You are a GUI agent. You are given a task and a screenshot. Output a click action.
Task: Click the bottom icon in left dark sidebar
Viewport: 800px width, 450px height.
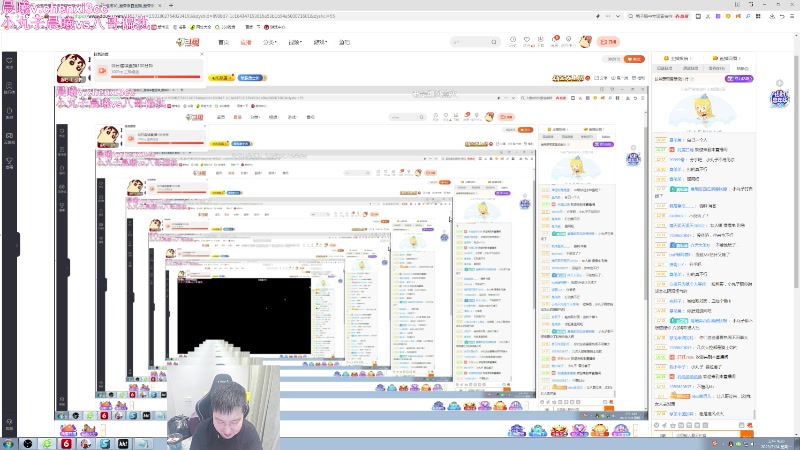(x=9, y=424)
